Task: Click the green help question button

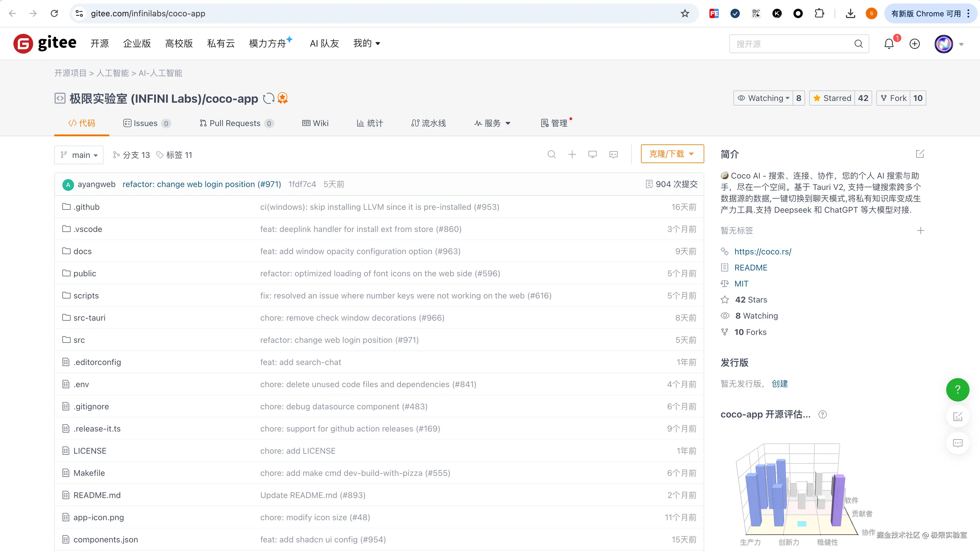Action: coord(957,389)
